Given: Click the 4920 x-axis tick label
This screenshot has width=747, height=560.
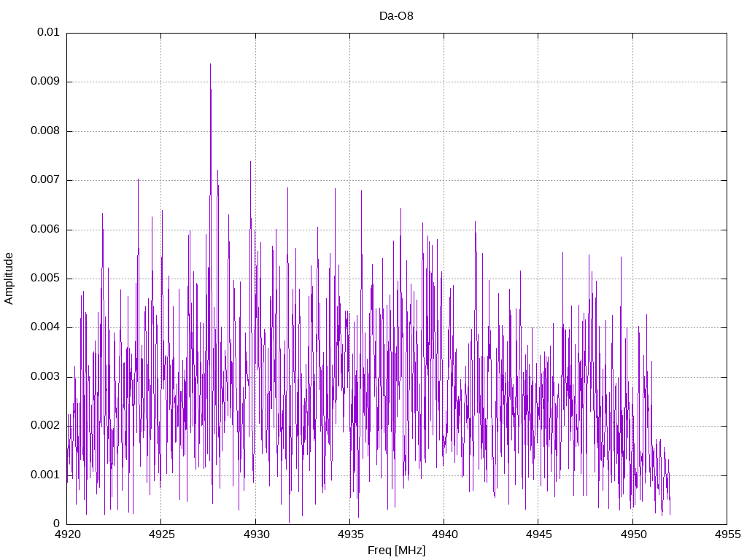Looking at the screenshot, I should (x=67, y=534).
